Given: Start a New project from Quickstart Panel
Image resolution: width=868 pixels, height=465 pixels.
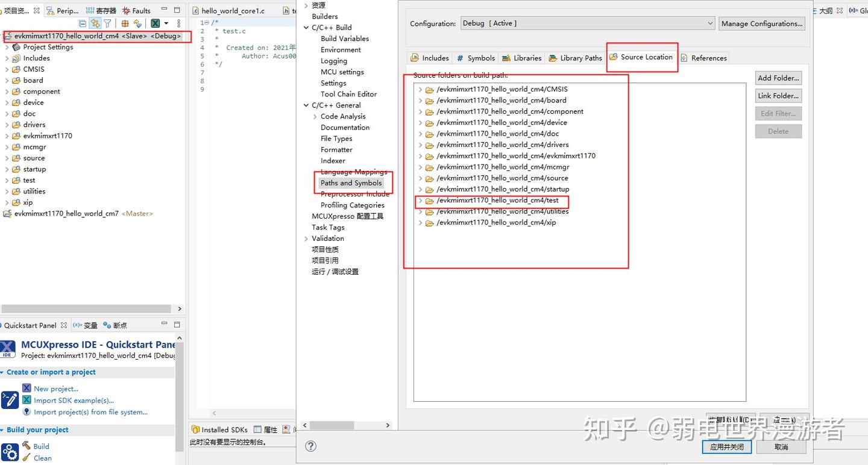Looking at the screenshot, I should (27, 389).
